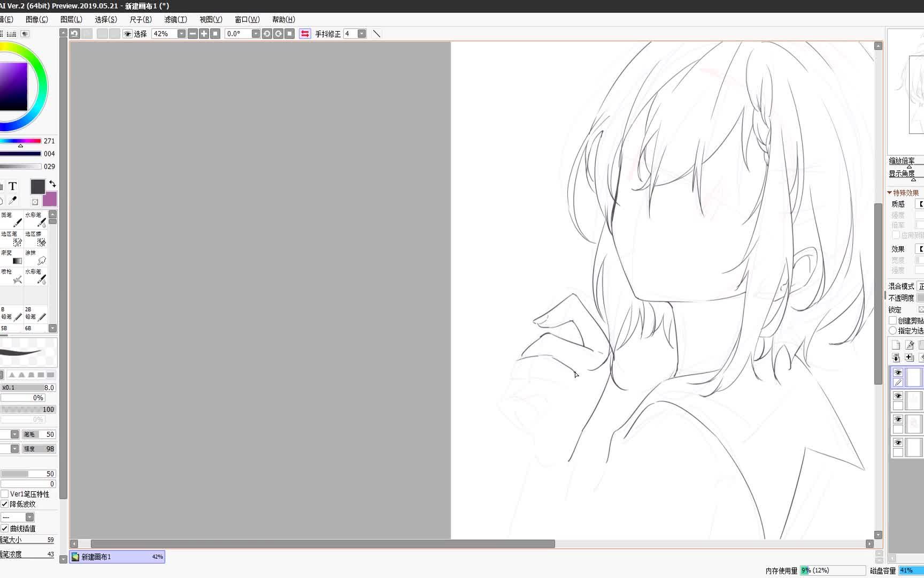This screenshot has width=924, height=578.
Task: Add a new layer folder
Action: point(909,358)
